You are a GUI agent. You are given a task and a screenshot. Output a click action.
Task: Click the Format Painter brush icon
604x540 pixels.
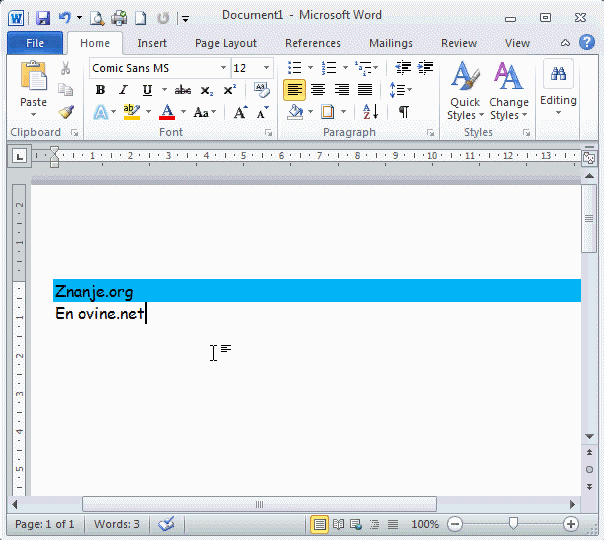[66, 112]
